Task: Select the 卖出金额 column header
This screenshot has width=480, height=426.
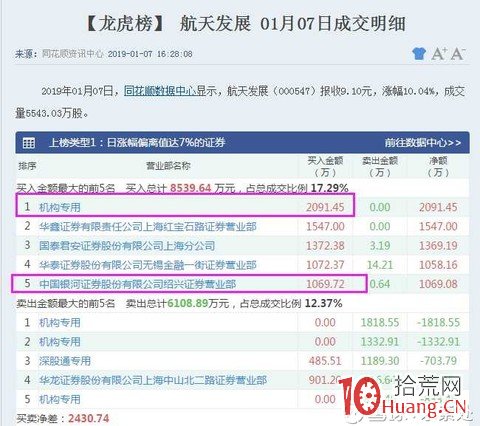Action: point(380,166)
